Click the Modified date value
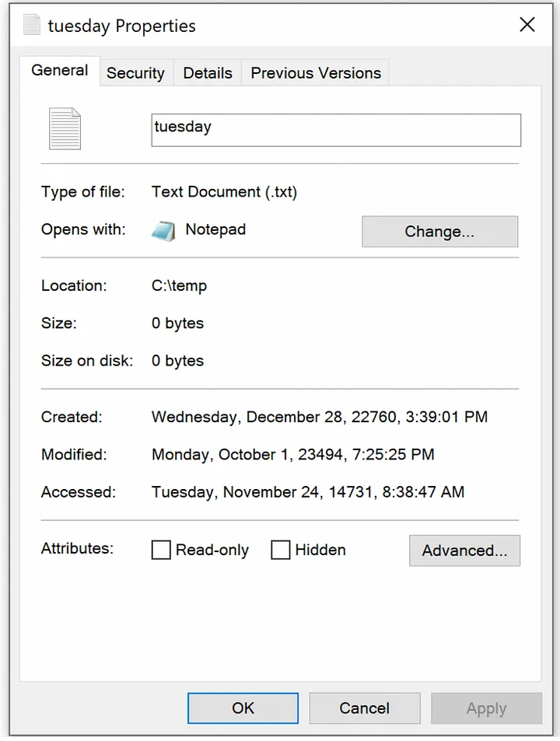The height and width of the screenshot is (741, 560). [x=292, y=454]
